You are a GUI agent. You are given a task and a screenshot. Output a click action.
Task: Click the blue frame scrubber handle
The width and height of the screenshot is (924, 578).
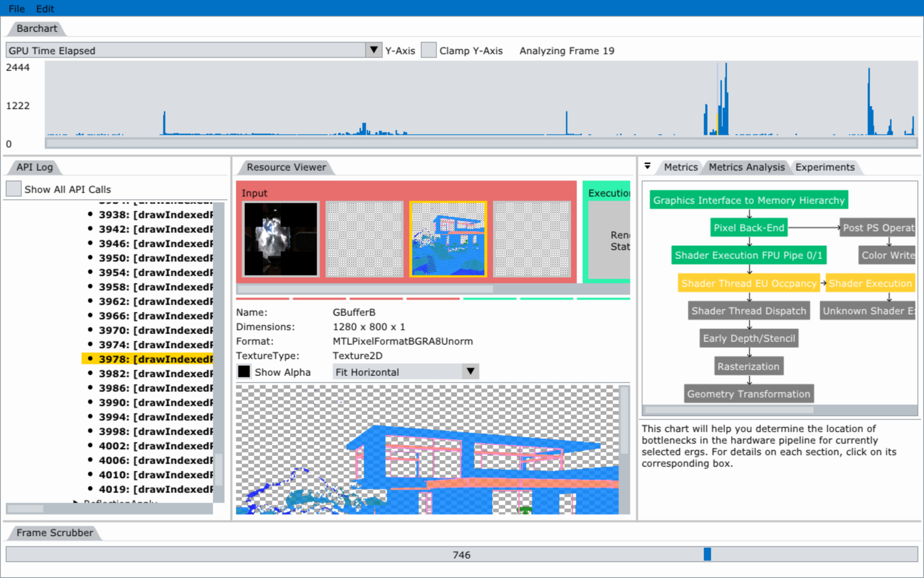707,555
